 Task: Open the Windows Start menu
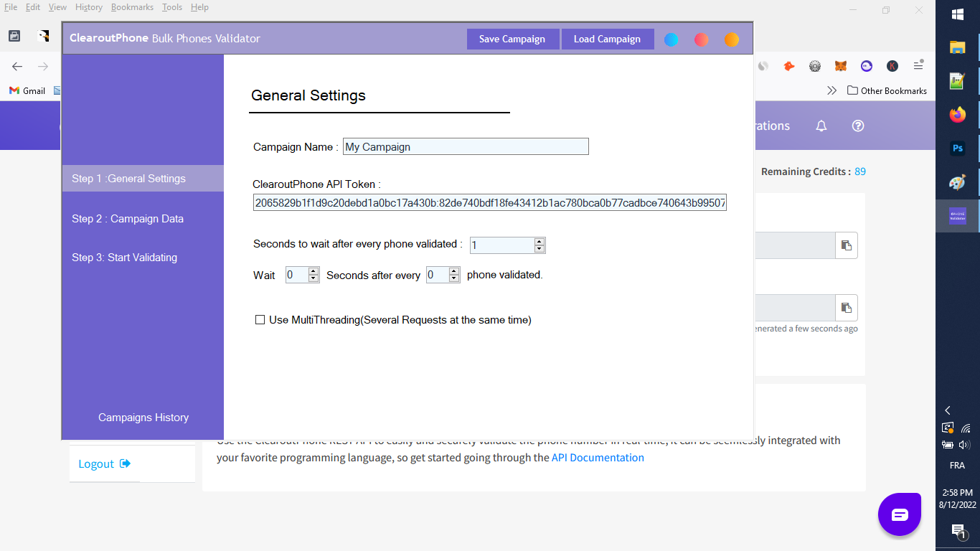coord(957,14)
